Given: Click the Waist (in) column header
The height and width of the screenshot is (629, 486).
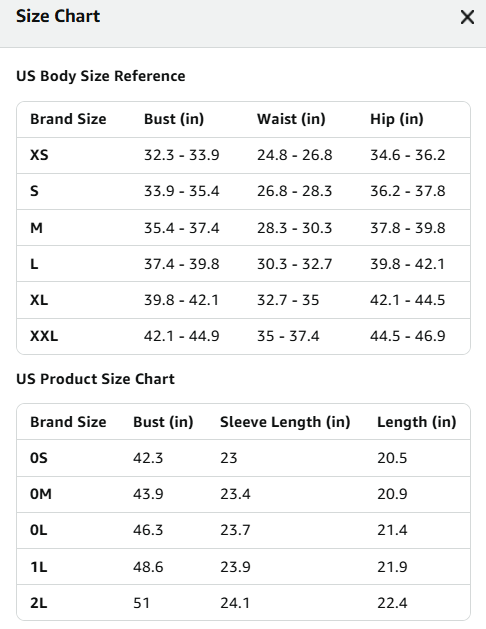Looking at the screenshot, I should [x=291, y=119].
